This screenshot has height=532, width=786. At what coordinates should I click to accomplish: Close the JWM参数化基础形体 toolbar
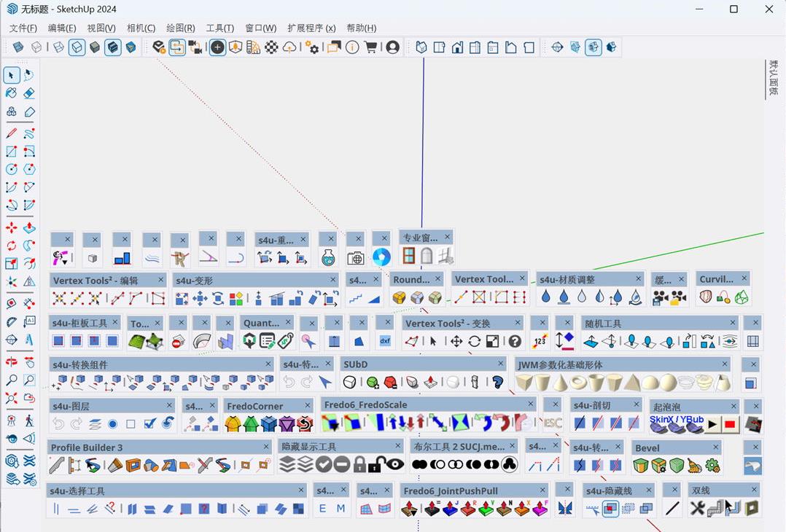[725, 364]
